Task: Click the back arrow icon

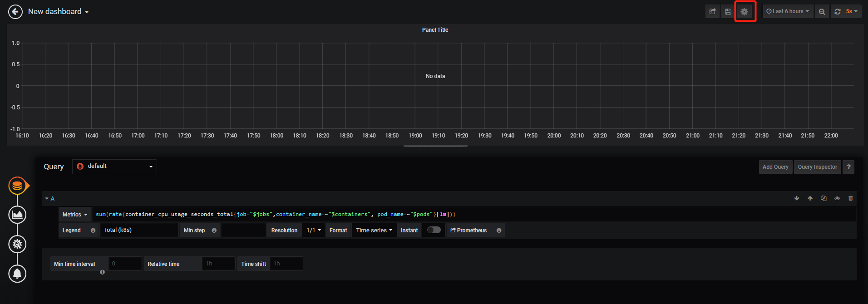Action: coord(15,12)
